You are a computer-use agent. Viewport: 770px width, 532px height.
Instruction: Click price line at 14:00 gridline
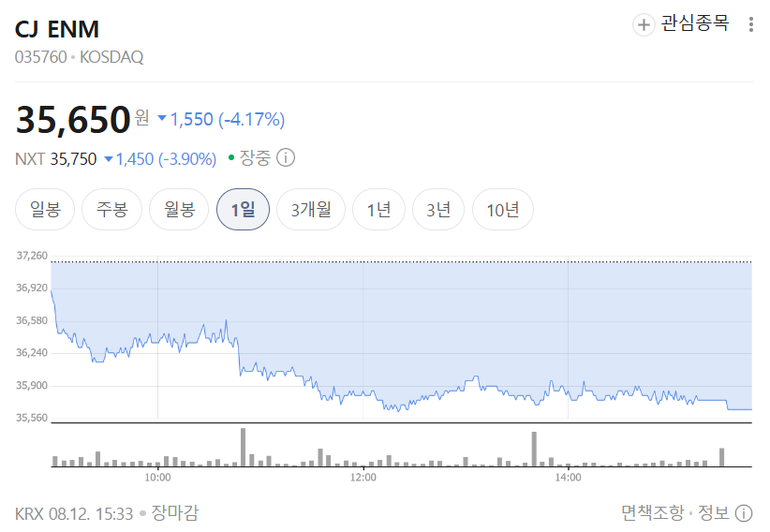(x=569, y=393)
